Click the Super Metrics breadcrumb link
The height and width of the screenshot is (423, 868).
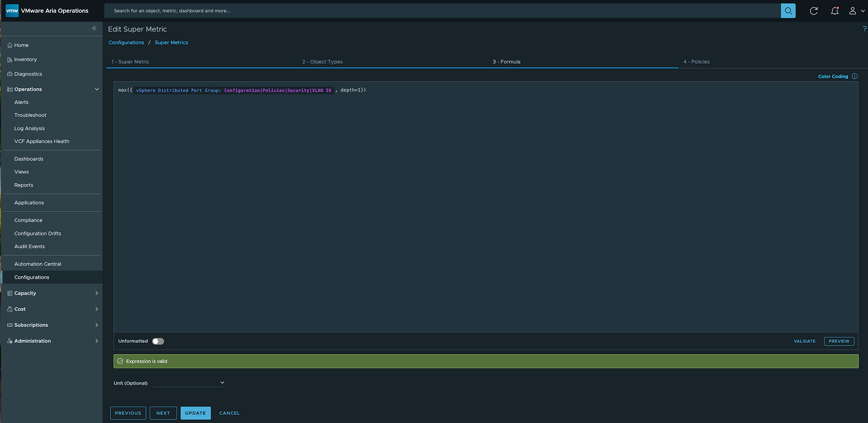pos(171,42)
